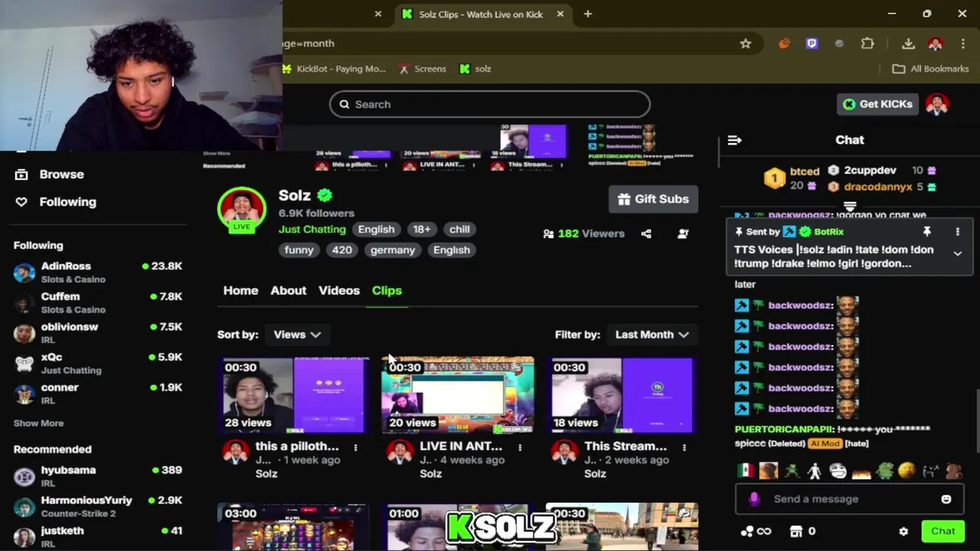This screenshot has width=980, height=551.
Task: Open a new browser tab with plus
Action: pos(587,14)
